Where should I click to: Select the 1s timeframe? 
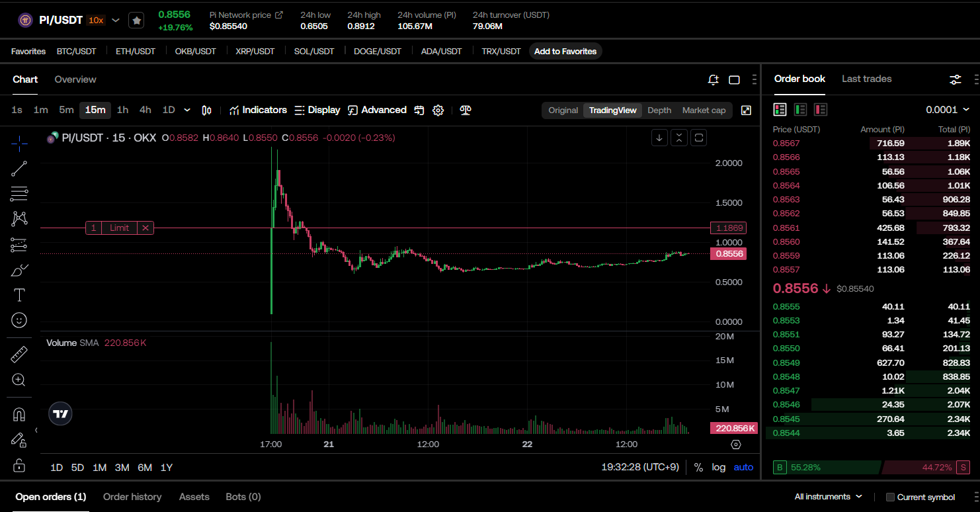point(17,110)
